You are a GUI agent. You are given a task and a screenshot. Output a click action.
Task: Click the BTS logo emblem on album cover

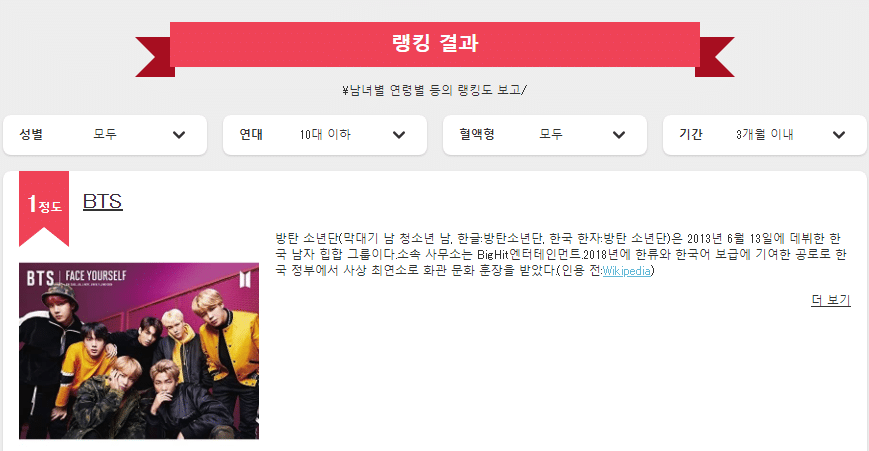(244, 279)
